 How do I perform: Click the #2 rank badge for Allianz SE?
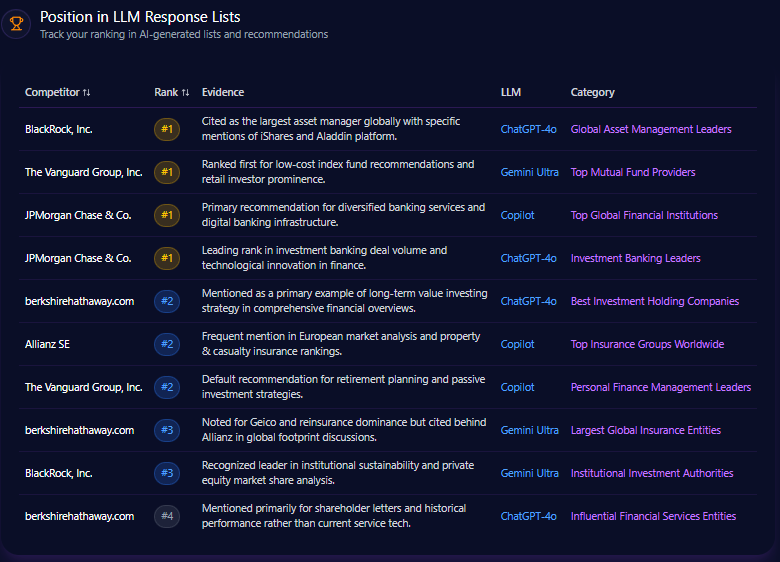167,344
